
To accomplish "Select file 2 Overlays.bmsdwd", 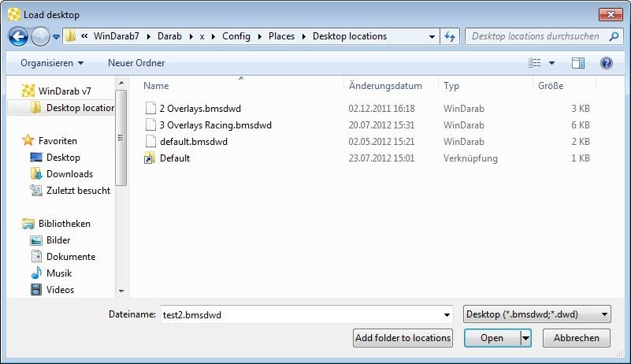I will click(x=200, y=109).
